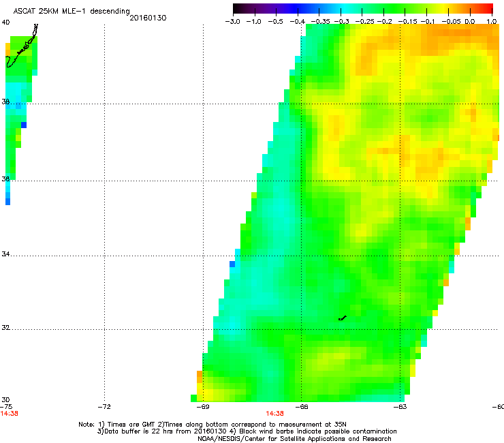Image resolution: width=504 pixels, height=443 pixels.
Task: Click the single blue pixel near 34N swath edge
Action: [232, 264]
